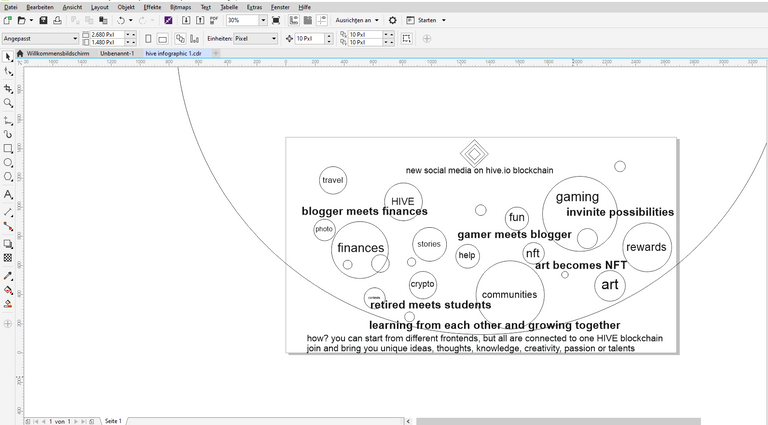
Task: Click the Save disk icon
Action: point(43,20)
